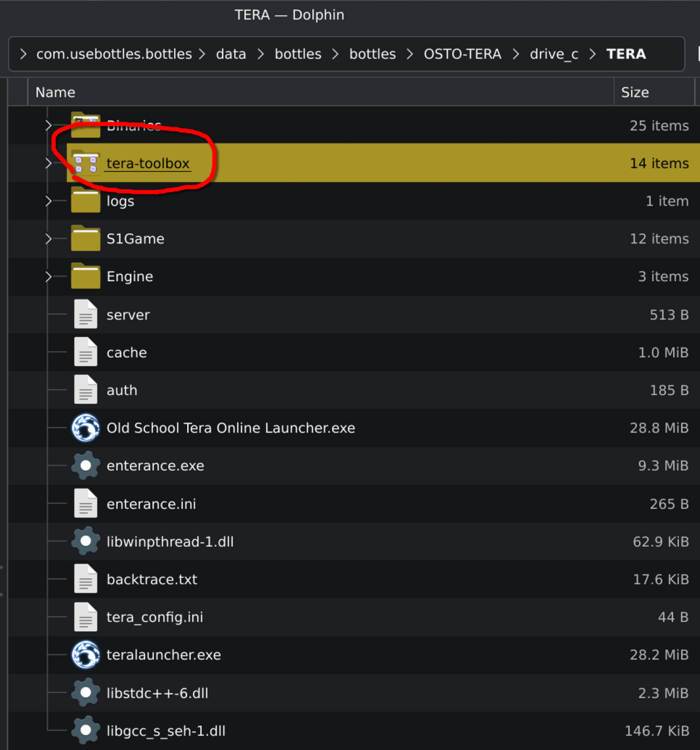
Task: Sort files by the Name column header
Action: pyautogui.click(x=55, y=92)
